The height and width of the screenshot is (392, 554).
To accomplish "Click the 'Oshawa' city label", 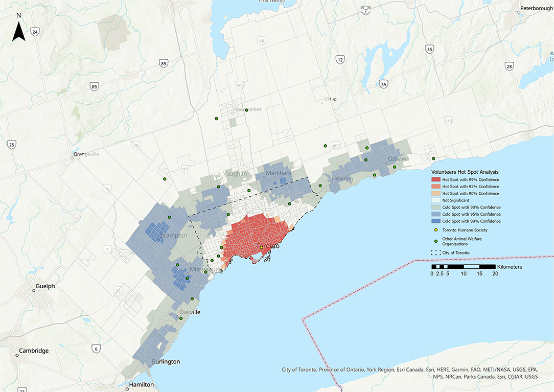I will pos(399,159).
